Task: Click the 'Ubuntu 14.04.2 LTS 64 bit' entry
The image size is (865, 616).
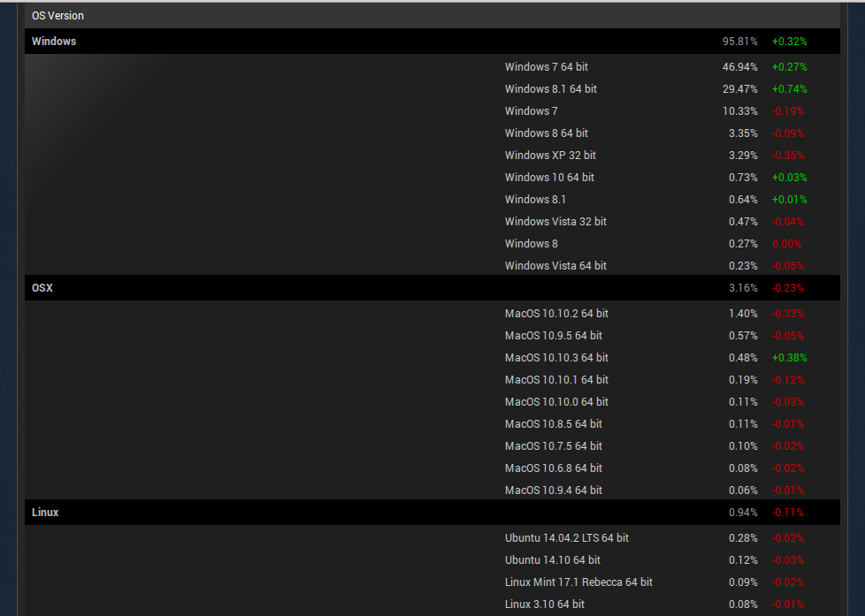Action: (567, 537)
